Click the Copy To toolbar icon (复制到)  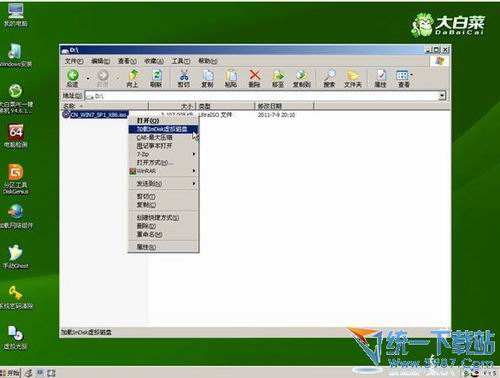[302, 78]
